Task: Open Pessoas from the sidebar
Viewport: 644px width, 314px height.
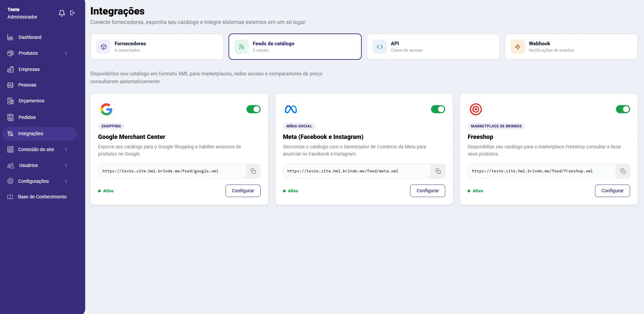Action: tap(40, 85)
